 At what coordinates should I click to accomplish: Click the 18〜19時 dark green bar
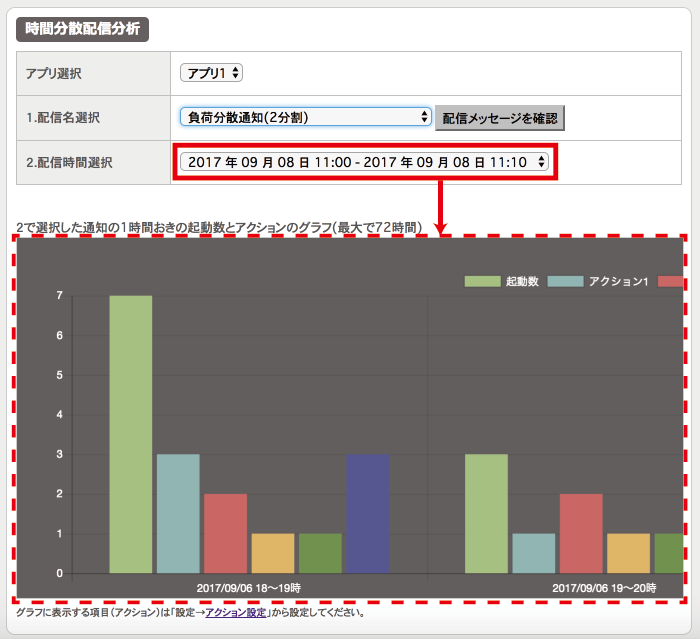(320, 553)
